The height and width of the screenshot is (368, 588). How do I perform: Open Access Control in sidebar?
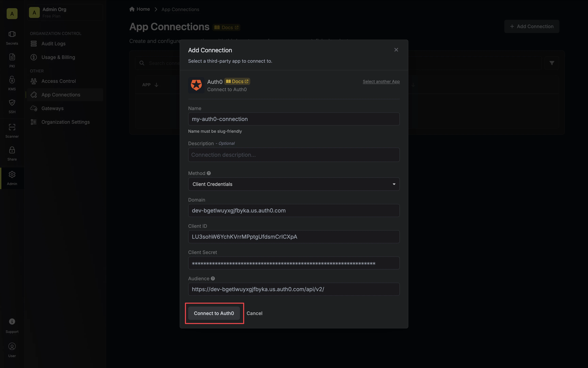click(x=65, y=81)
